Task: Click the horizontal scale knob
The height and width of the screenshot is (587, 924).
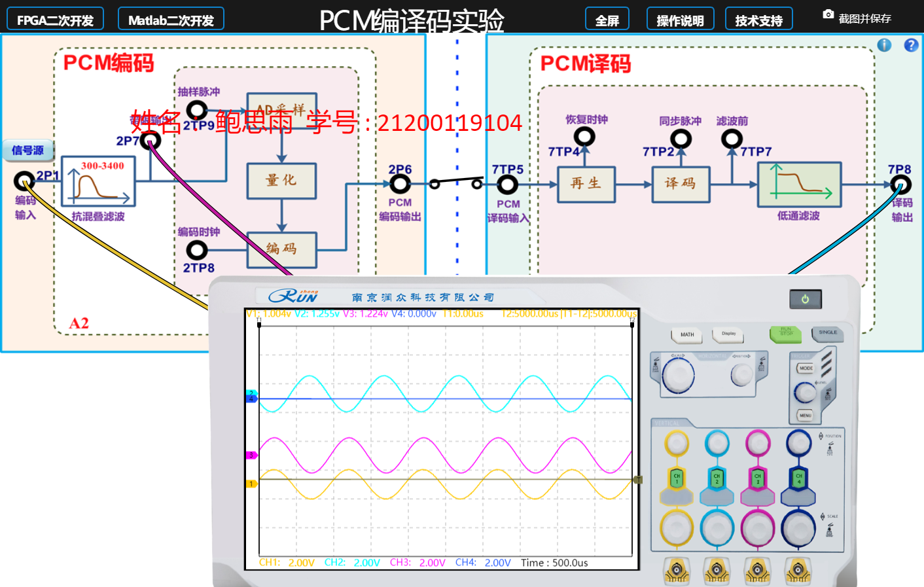Action: (x=678, y=376)
